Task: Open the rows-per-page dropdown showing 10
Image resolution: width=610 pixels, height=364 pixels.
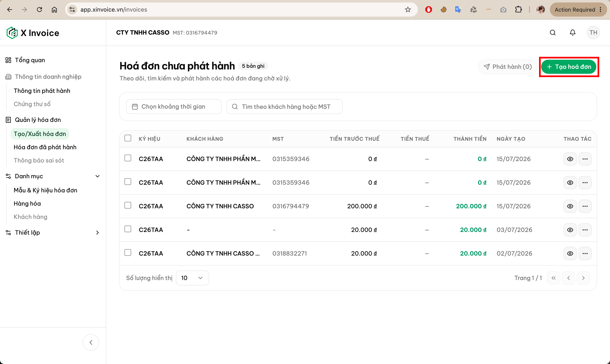Action: point(193,278)
